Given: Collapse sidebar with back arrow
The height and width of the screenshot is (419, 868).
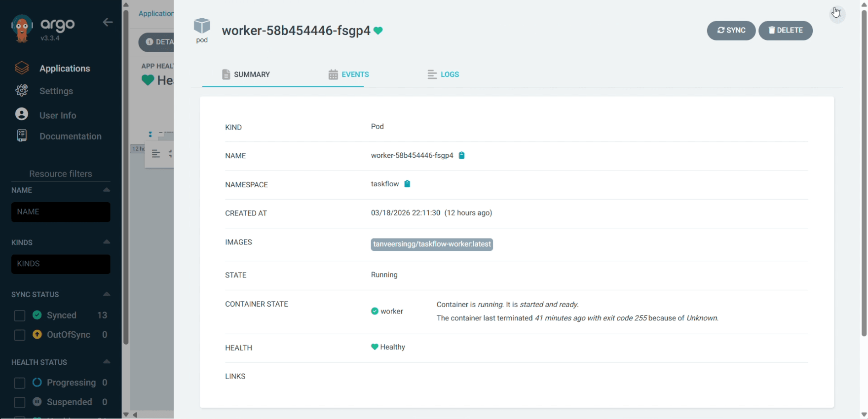Looking at the screenshot, I should click(x=108, y=22).
